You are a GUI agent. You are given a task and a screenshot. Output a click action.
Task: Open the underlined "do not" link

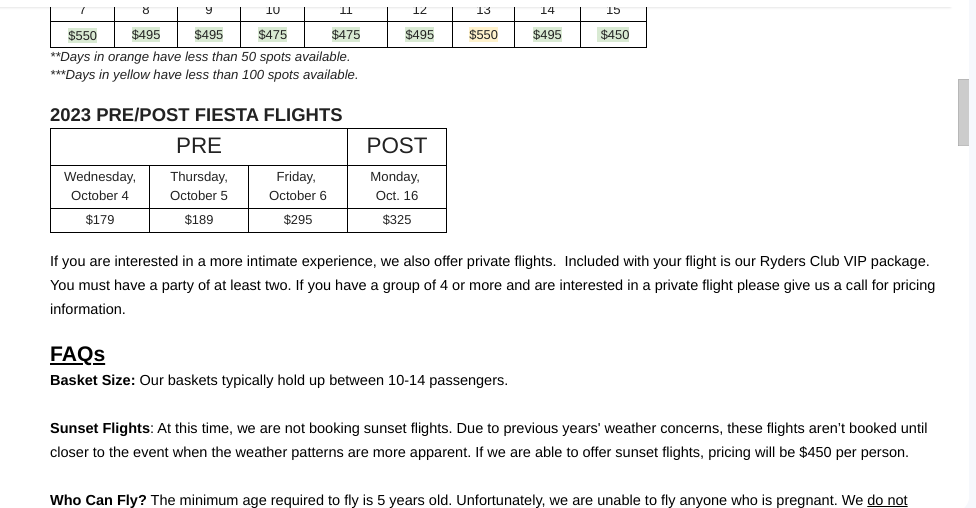click(887, 500)
